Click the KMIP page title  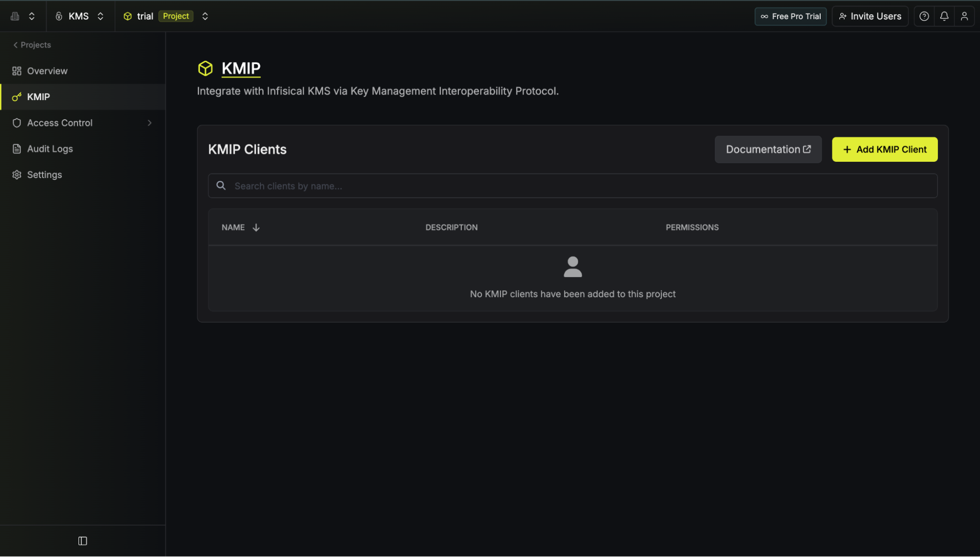pos(241,68)
